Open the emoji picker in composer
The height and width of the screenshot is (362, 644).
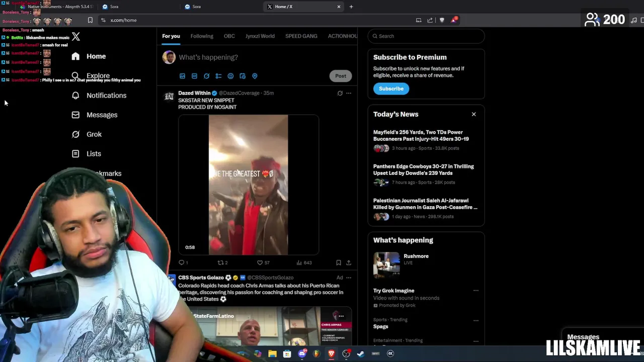coord(230,76)
